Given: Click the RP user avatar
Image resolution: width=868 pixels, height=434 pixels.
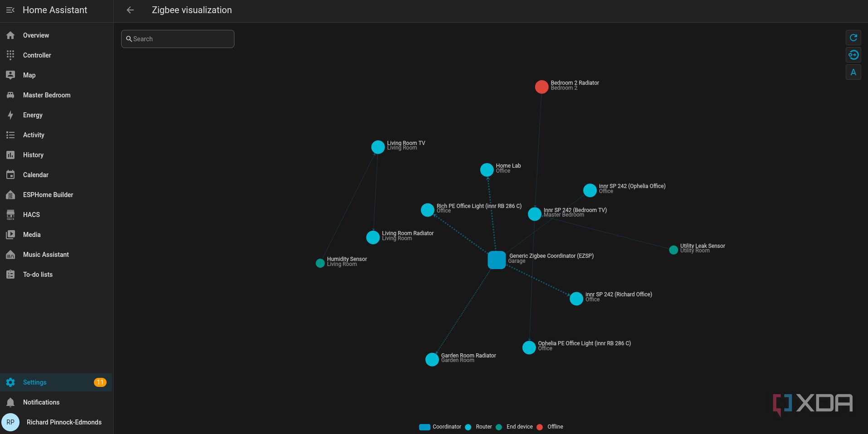Looking at the screenshot, I should tap(10, 422).
